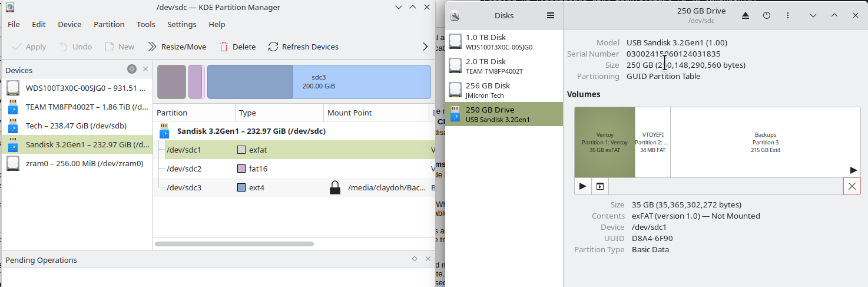
Task: Select TEAM TM8FP4002T device in Devices list
Action: [77, 107]
